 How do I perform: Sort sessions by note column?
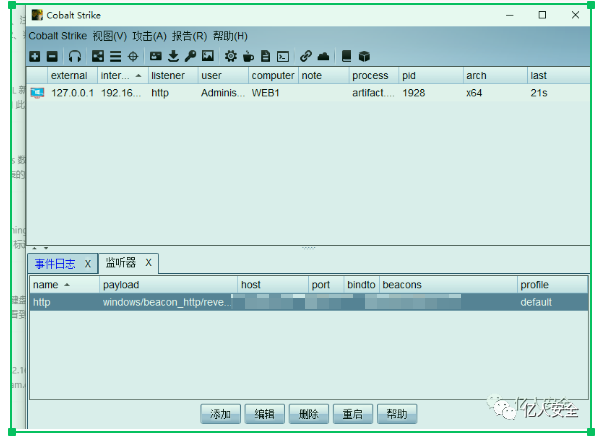[324, 75]
